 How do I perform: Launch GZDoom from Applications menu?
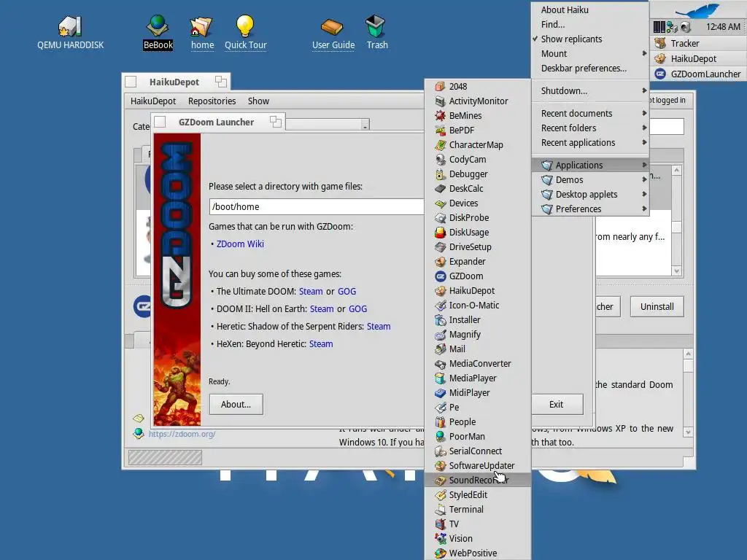coord(478,276)
